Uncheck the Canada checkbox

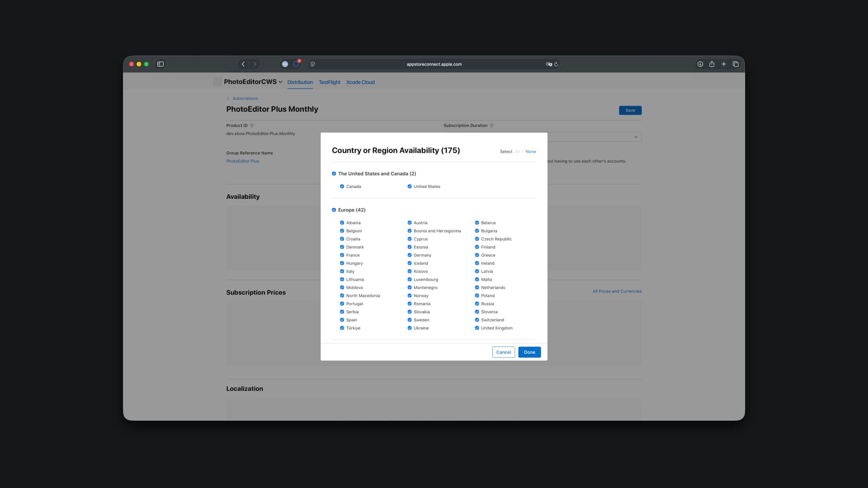click(342, 187)
